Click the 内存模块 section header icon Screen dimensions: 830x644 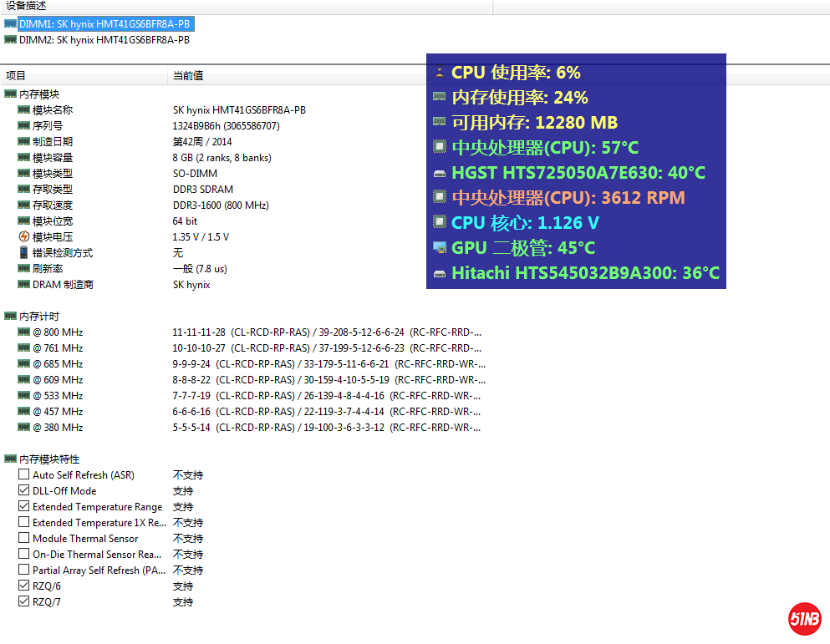point(10,94)
